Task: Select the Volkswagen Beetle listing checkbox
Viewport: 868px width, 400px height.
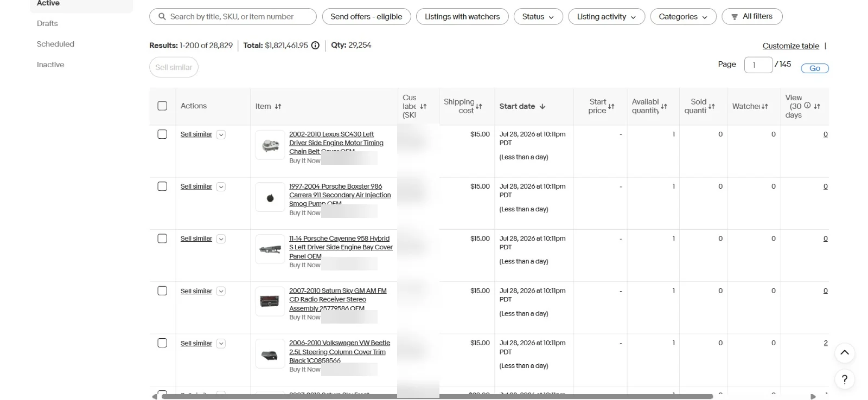Action: click(162, 343)
